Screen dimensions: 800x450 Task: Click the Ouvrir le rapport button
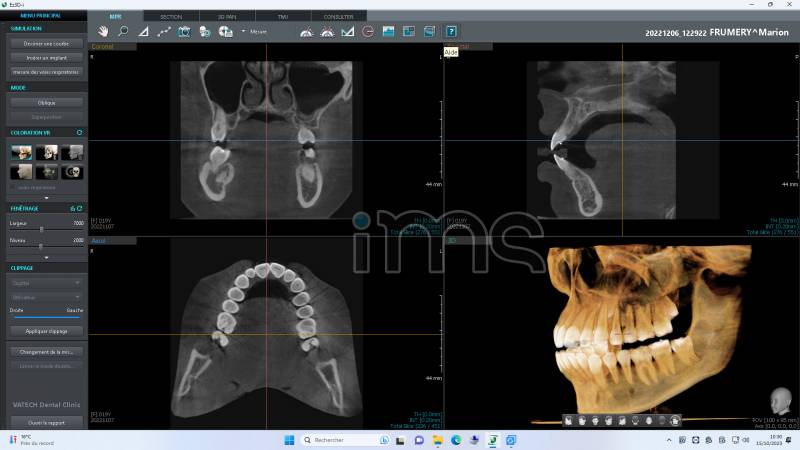pos(46,423)
